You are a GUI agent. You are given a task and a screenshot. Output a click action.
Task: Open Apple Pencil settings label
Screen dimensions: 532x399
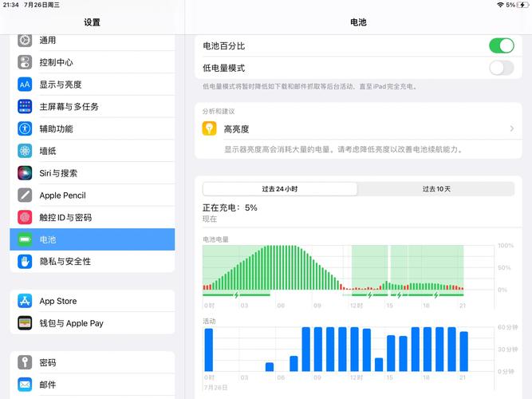[62, 196]
